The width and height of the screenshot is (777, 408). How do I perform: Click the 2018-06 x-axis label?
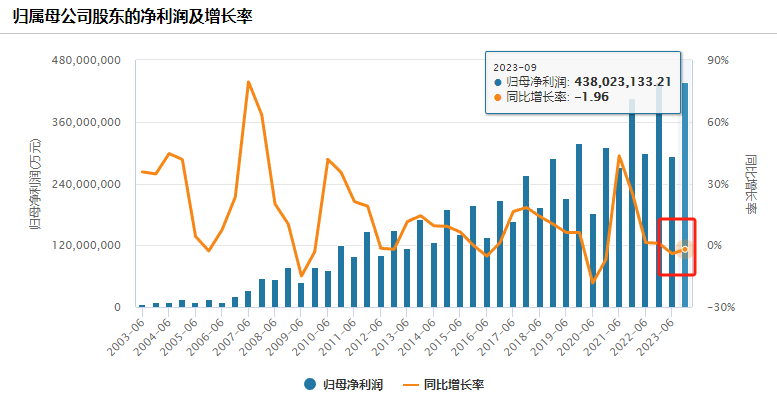pos(522,337)
